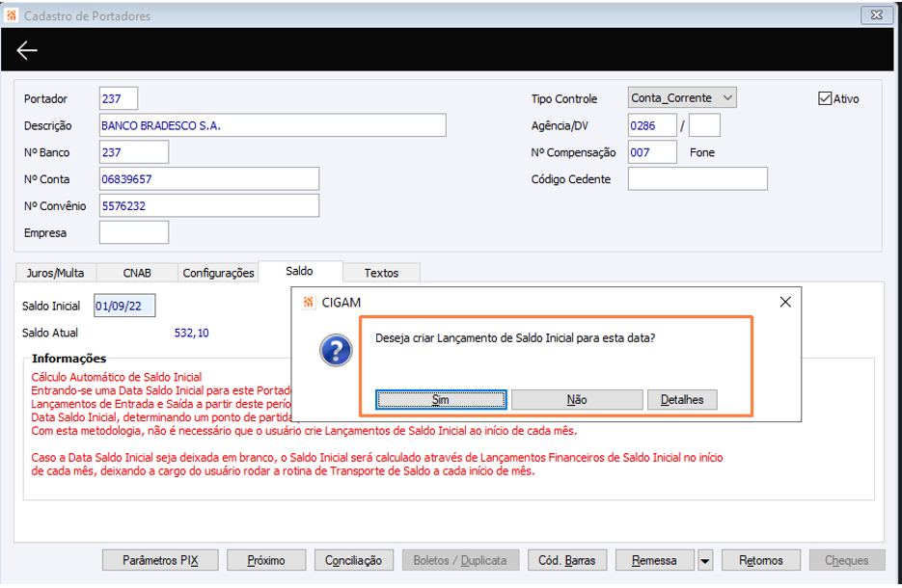Click the empty Empresa field

click(x=134, y=232)
